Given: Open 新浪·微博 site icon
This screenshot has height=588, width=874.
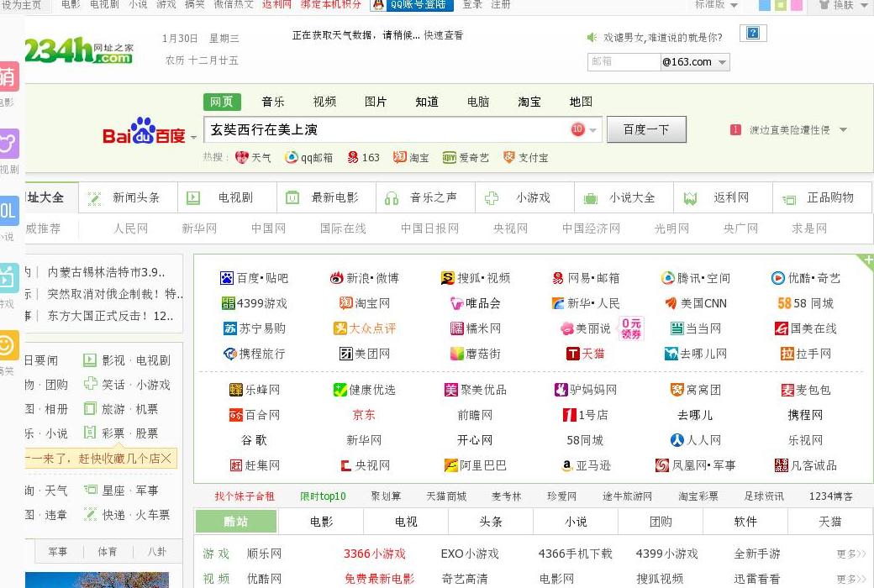Looking at the screenshot, I should click(337, 278).
